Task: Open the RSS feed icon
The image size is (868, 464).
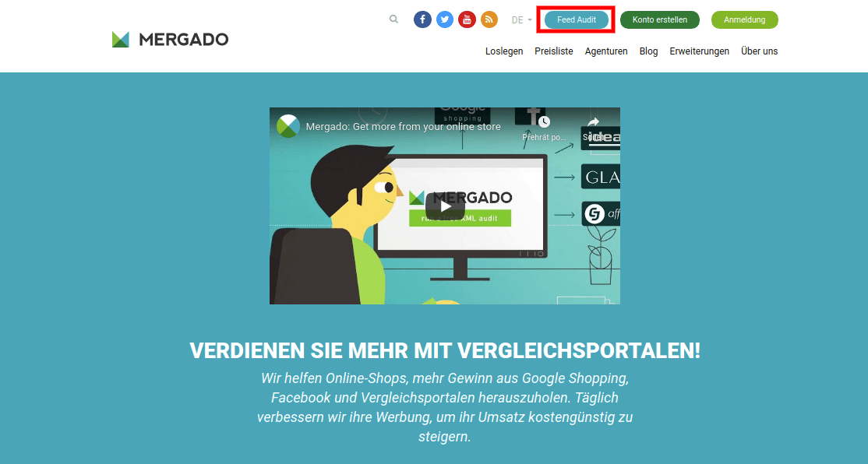Action: pos(489,19)
